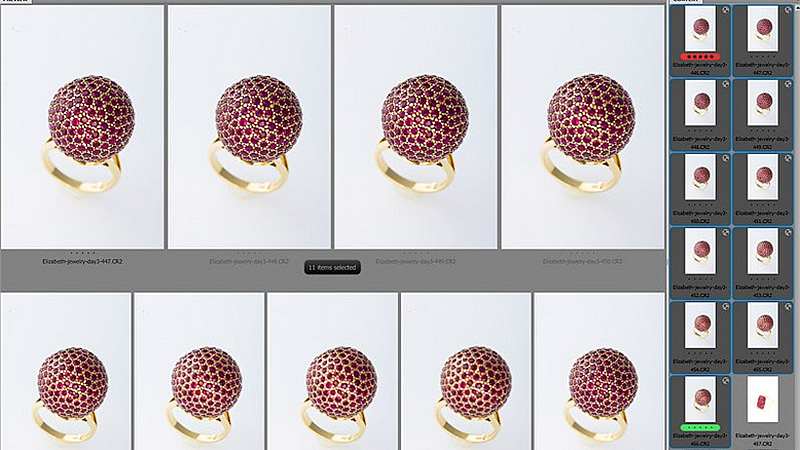Select the 449.CR2 thumbnail in Content panel
Image resolution: width=800 pixels, height=450 pixels.
(x=762, y=103)
